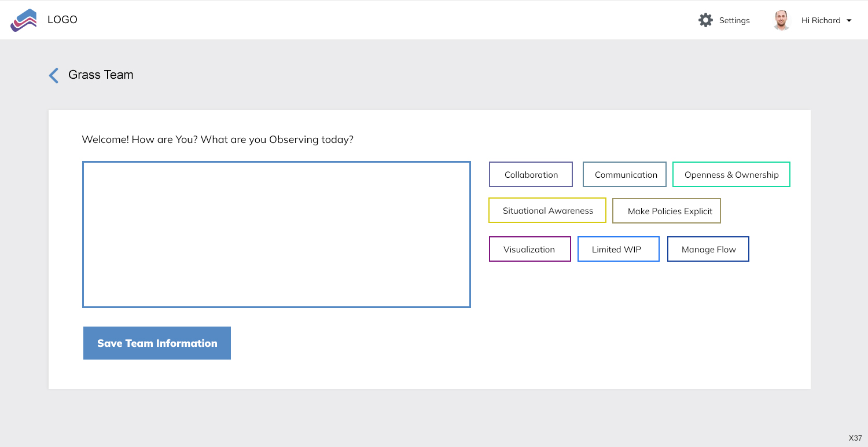Open Settings via the gear icon

(705, 20)
